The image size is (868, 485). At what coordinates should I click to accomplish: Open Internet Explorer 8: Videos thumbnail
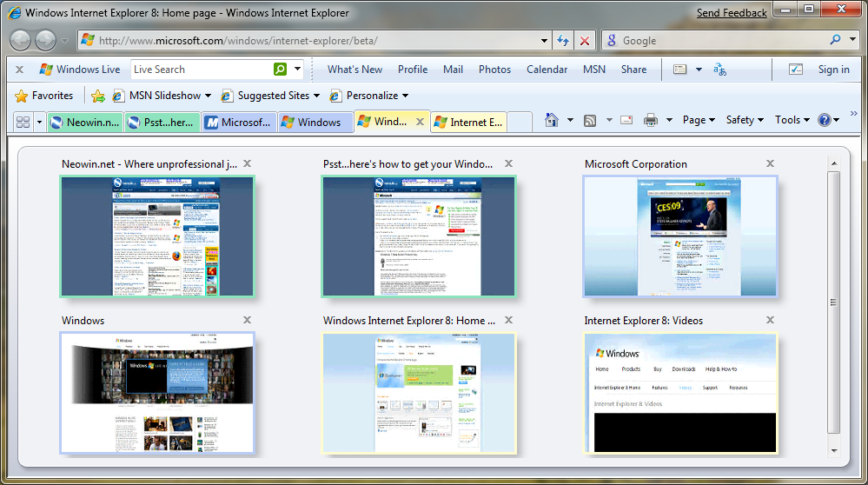(x=680, y=393)
